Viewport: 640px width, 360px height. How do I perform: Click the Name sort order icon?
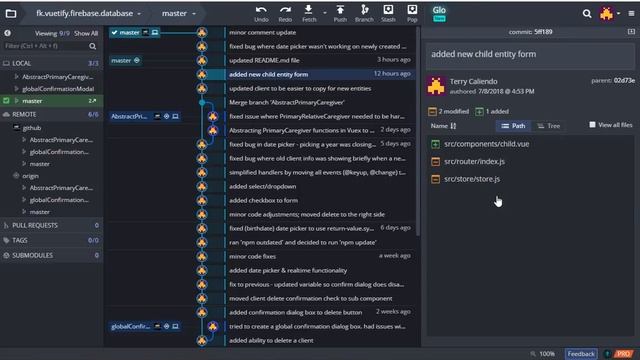pyautogui.click(x=453, y=126)
